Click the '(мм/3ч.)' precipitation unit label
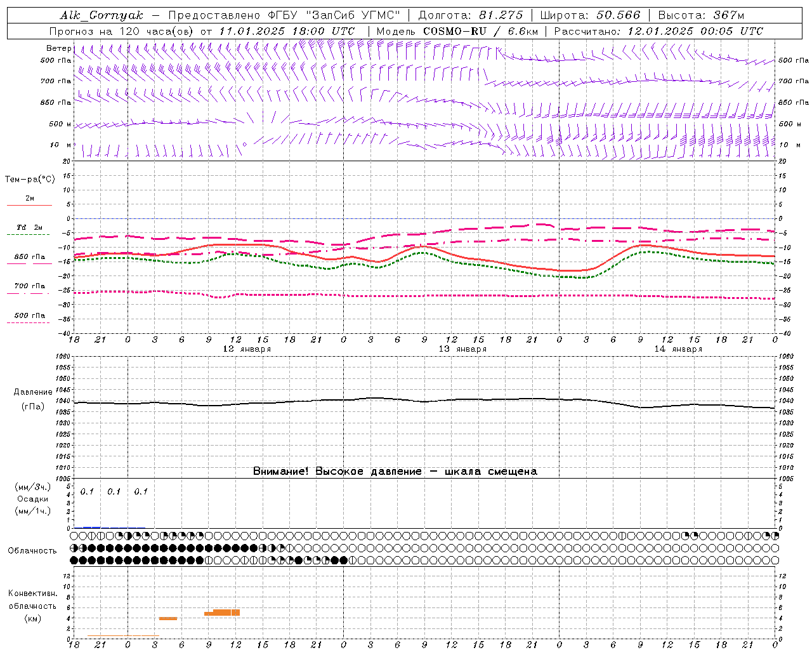The width and height of the screenshot is (812, 650). (33, 487)
